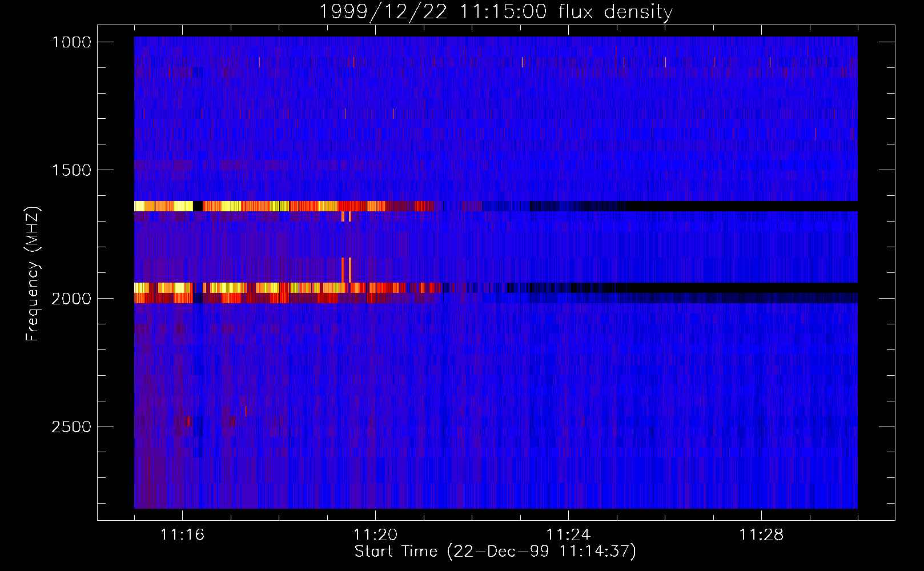
Task: Click the 'Start Time (22-Dec-99 11:14:37)' label
Action: click(495, 552)
